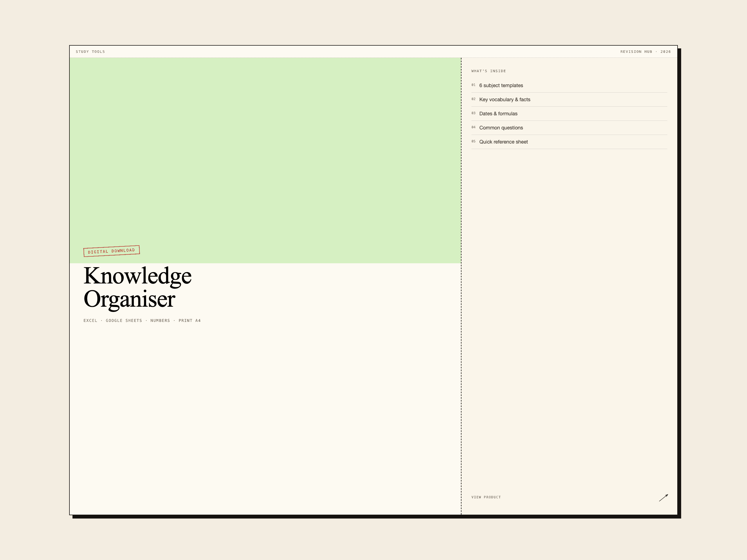Open the View Product link
Screen dimensions: 747x560
[486, 497]
